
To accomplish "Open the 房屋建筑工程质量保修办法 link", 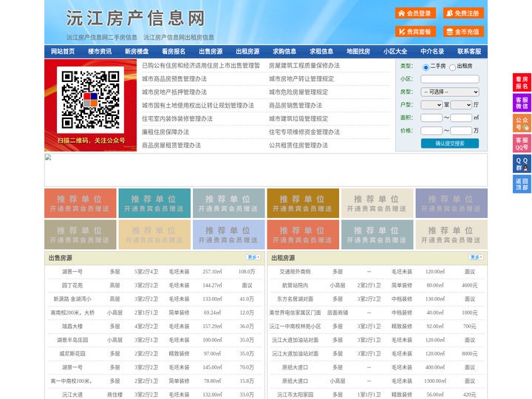I will pos(304,66).
